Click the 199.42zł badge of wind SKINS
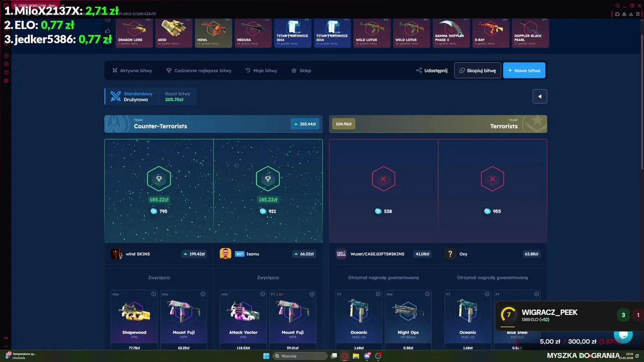 [x=194, y=254]
